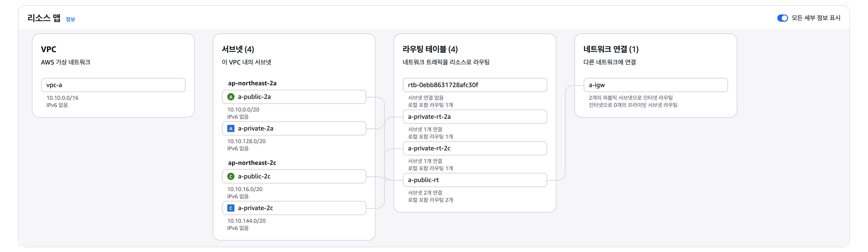The width and height of the screenshot is (868, 252).
Task: Select the a-public-rt route table
Action: [x=475, y=180]
